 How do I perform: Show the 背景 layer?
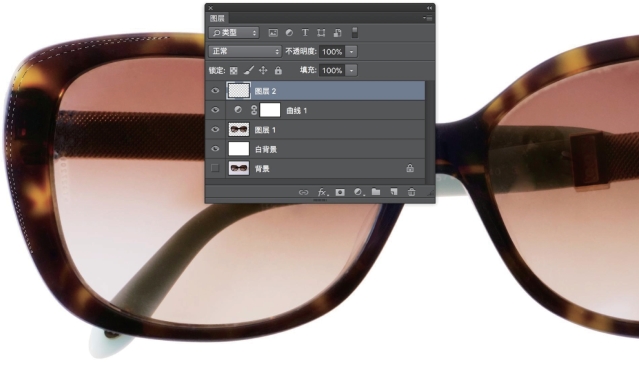215,168
